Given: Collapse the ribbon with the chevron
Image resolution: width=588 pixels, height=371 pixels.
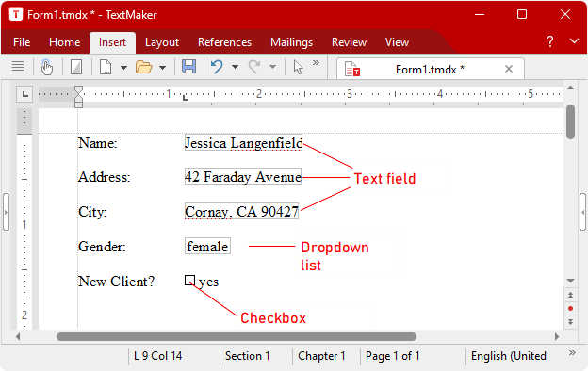Looking at the screenshot, I should coord(574,40).
